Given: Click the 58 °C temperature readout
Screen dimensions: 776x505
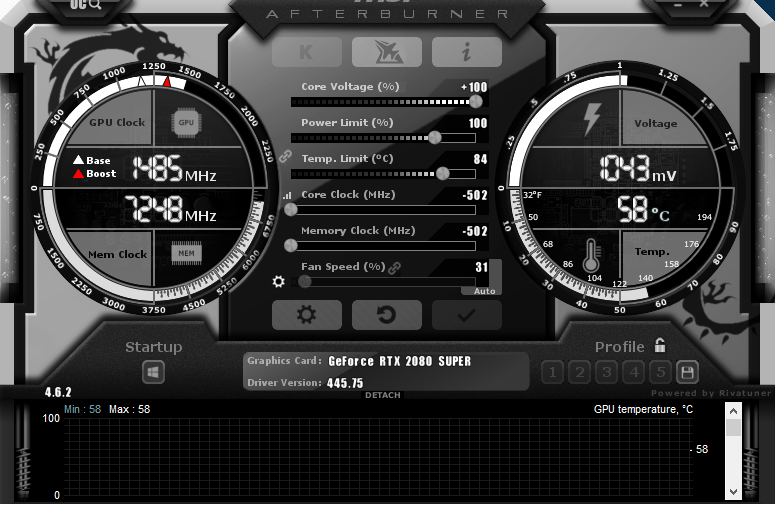Looking at the screenshot, I should pos(643,209).
